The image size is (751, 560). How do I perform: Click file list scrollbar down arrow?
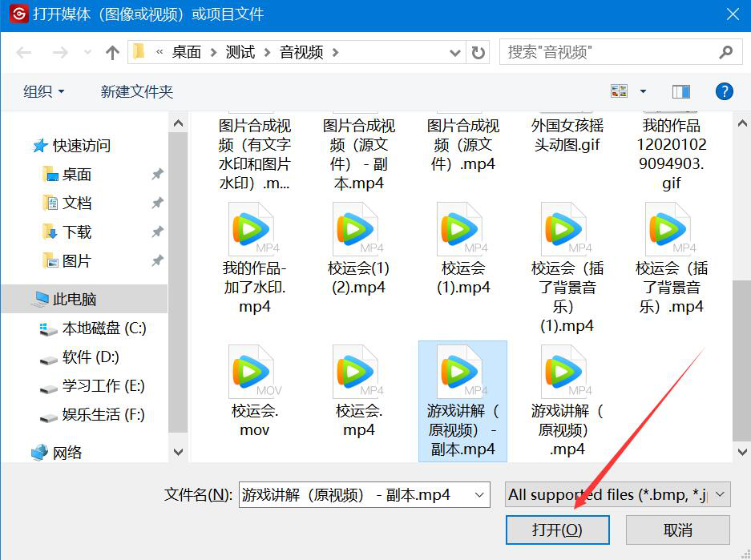point(742,452)
